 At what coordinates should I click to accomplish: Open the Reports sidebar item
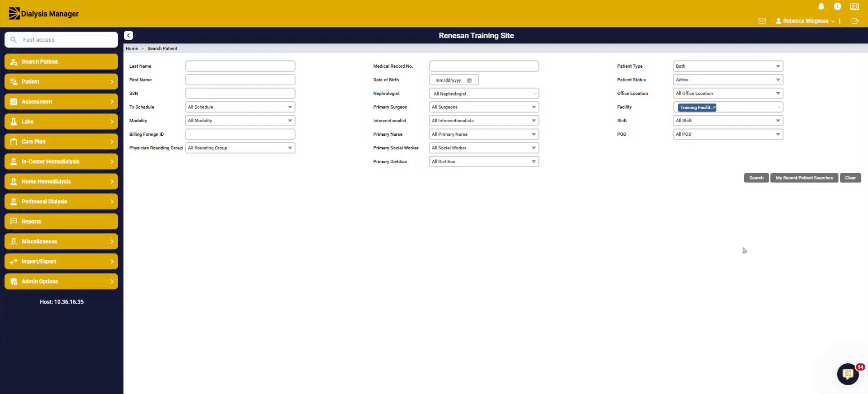61,221
